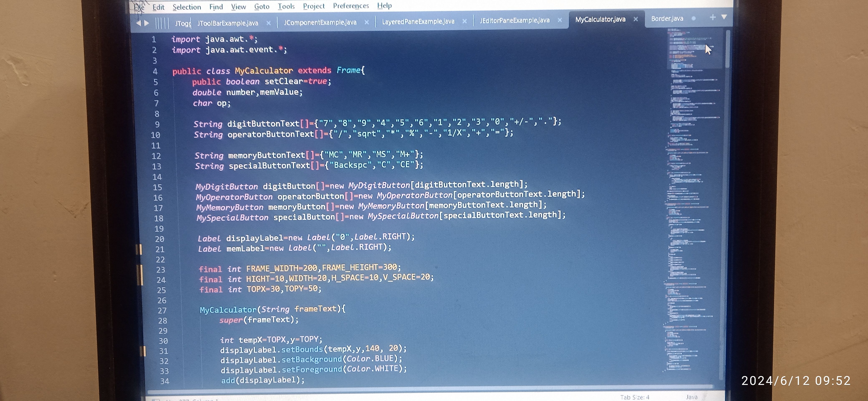Click 'displayLabel' on line 20

click(254, 238)
